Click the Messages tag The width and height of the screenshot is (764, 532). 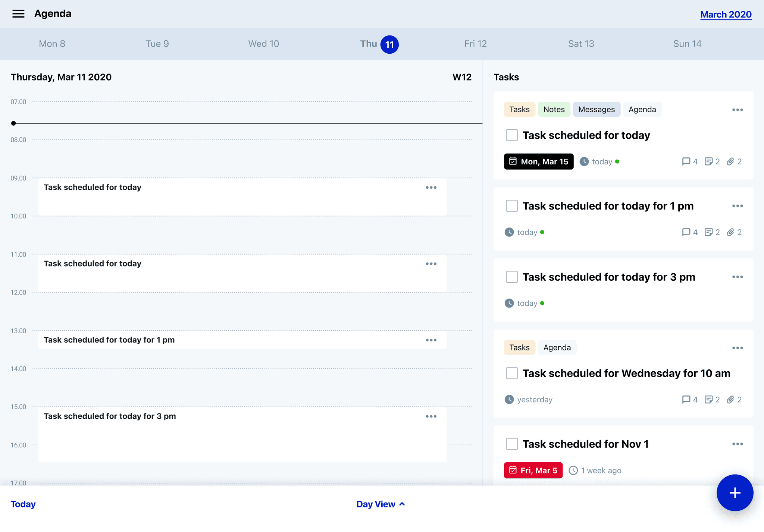[597, 110]
